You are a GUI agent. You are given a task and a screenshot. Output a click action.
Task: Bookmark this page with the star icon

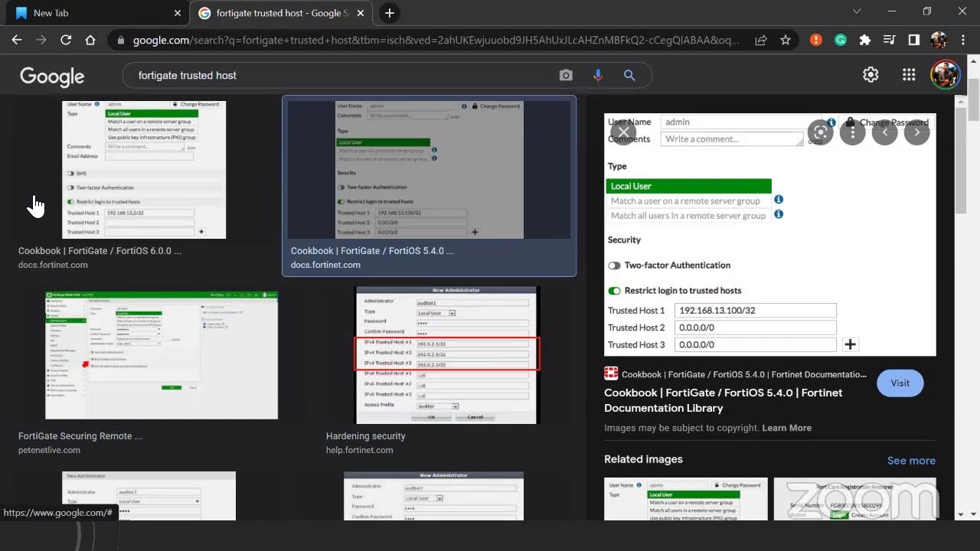pyautogui.click(x=786, y=40)
